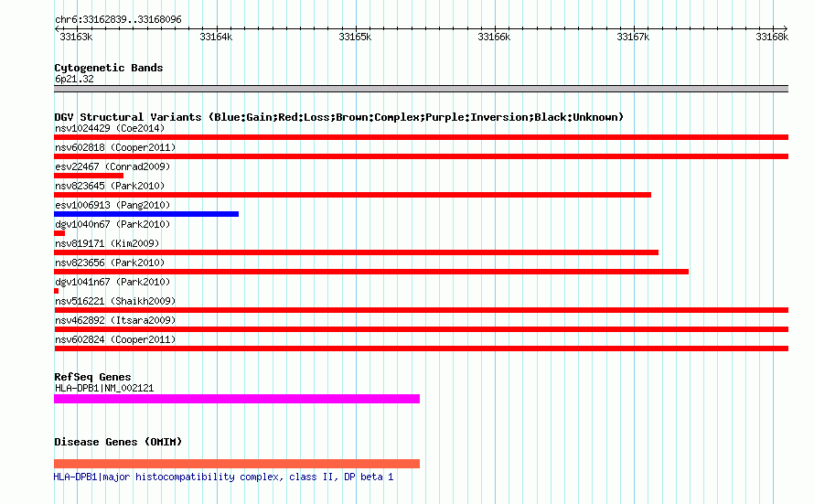814x504 pixels.
Task: Click the nsv819171 (Kim2009) label
Action: click(x=107, y=243)
